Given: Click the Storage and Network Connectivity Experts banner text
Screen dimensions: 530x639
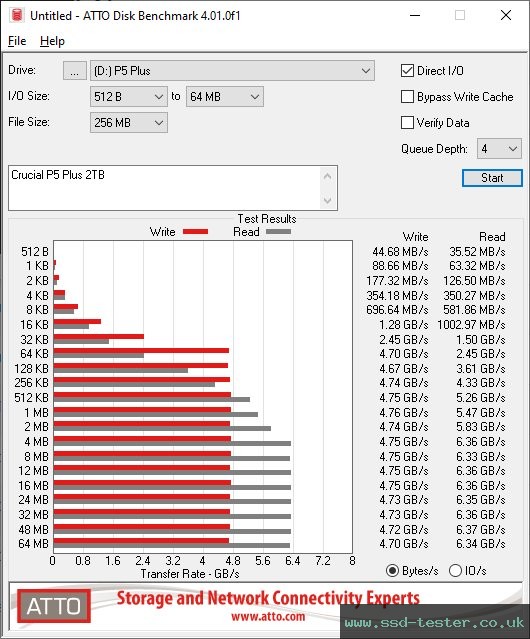Looking at the screenshot, I should click(x=268, y=598).
